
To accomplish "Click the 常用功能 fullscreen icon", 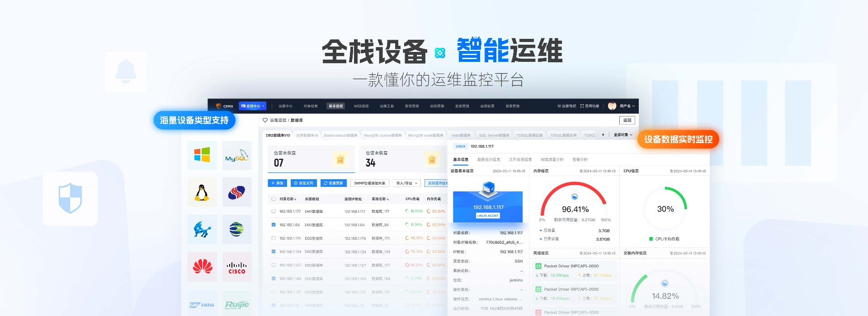I will click(582, 106).
